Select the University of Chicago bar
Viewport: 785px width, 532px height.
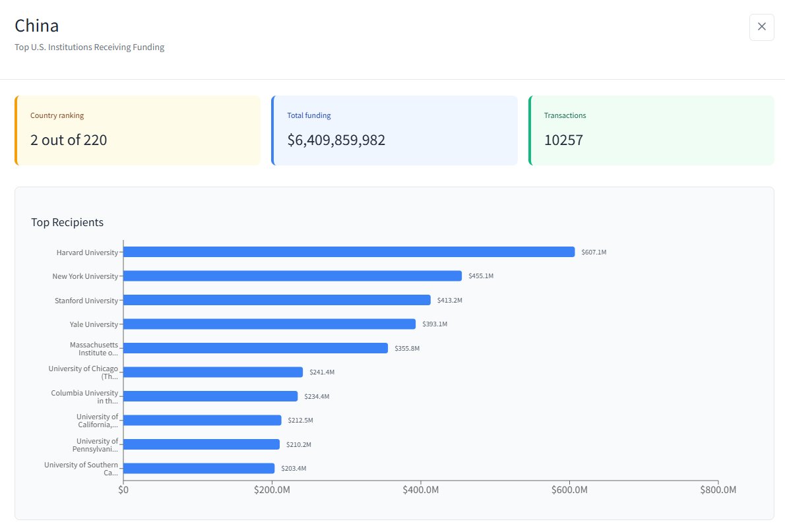click(212, 372)
